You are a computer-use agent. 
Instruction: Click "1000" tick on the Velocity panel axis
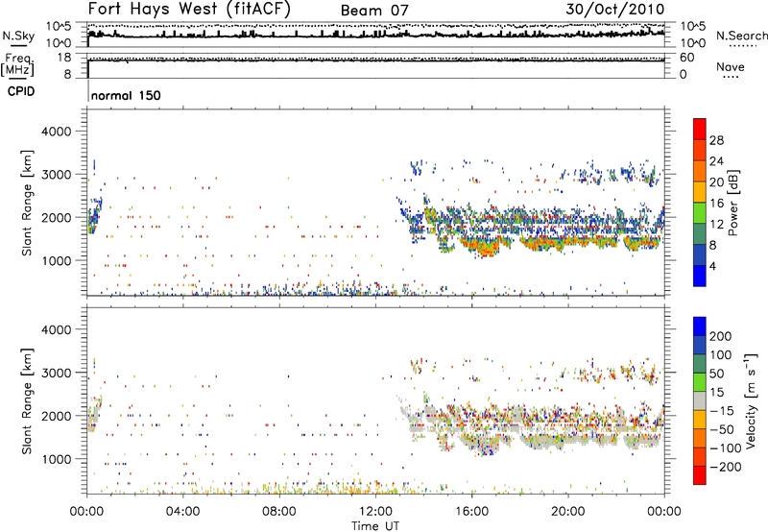[x=56, y=459]
